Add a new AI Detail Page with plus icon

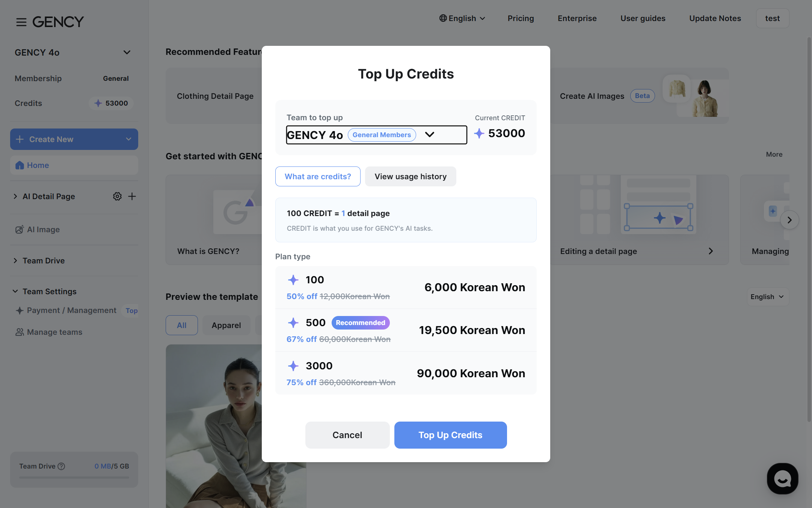point(132,196)
